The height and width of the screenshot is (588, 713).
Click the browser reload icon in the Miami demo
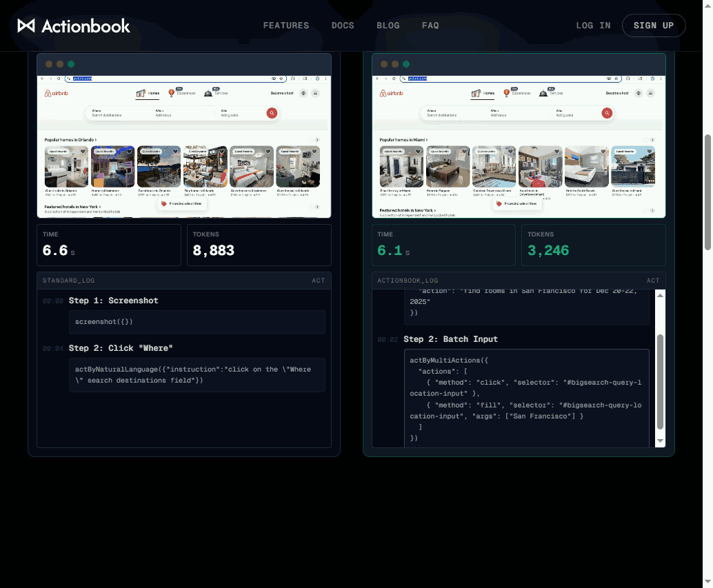click(393, 79)
